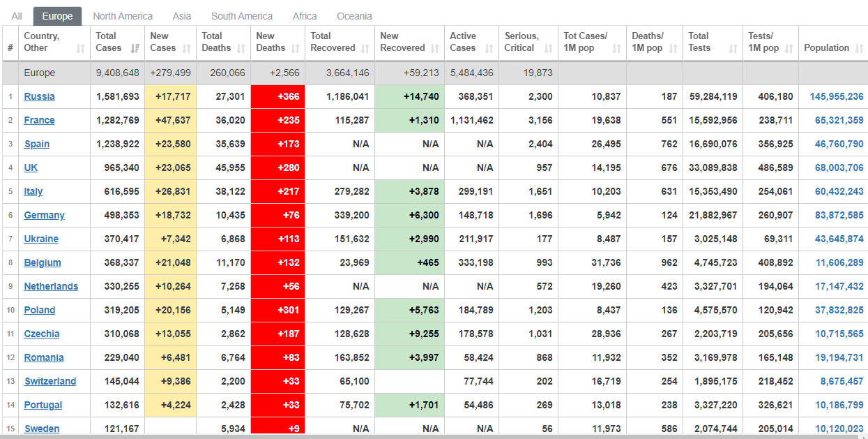Sort by Total Deaths column arrow icon
The width and height of the screenshot is (868, 439).
(x=241, y=48)
